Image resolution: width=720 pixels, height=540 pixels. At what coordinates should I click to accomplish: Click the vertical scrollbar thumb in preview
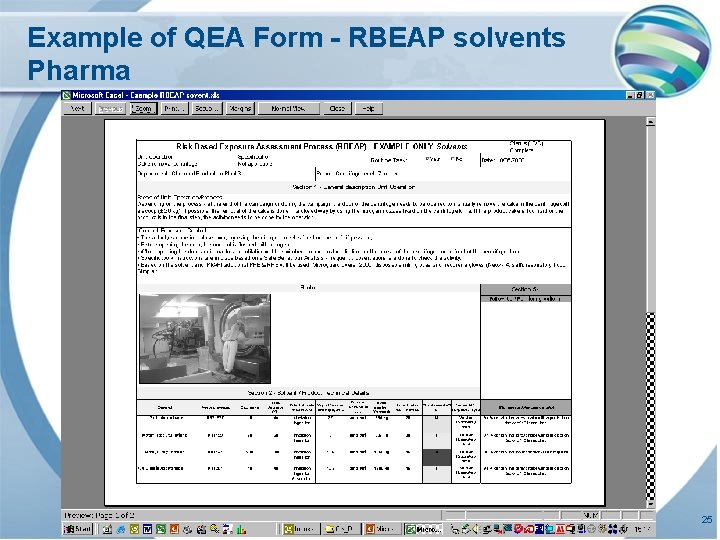point(651,219)
